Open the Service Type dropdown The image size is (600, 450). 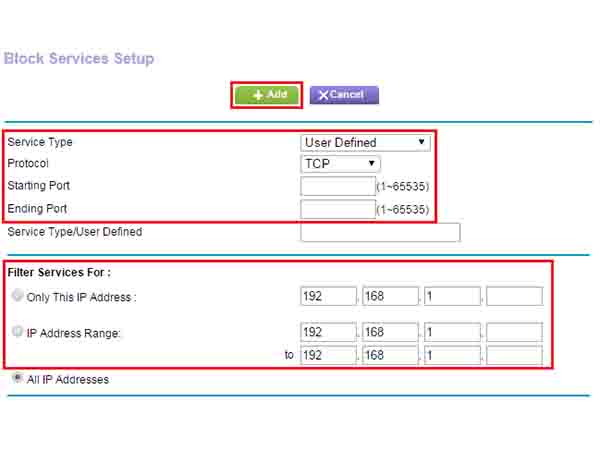click(x=365, y=142)
